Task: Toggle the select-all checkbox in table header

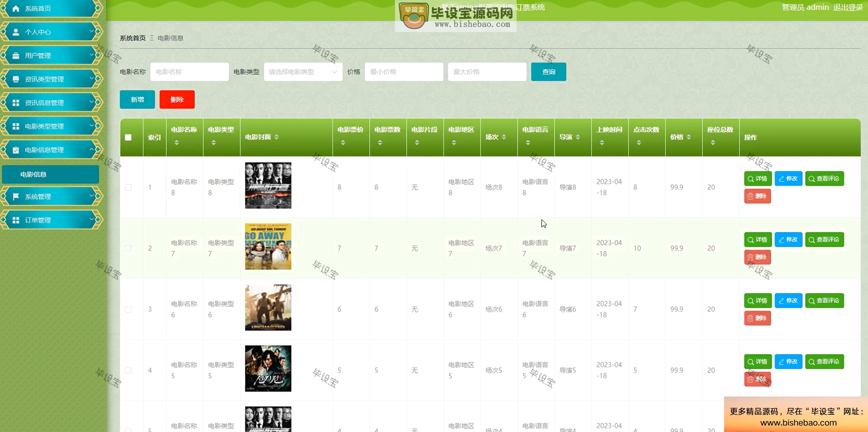Action: pyautogui.click(x=128, y=137)
